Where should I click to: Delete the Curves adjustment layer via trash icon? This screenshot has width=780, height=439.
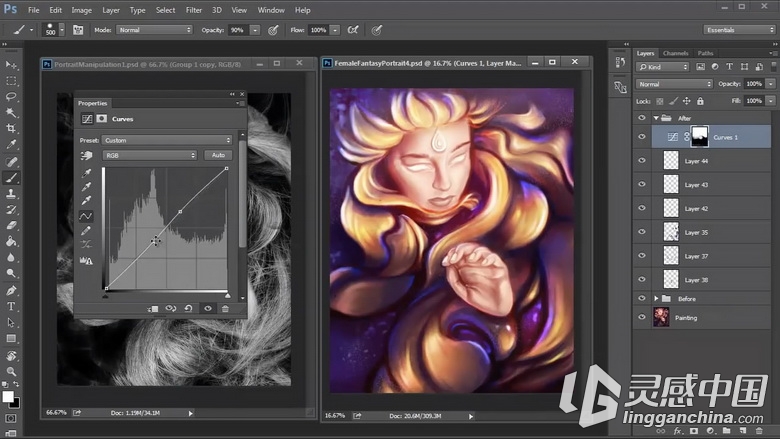point(225,308)
